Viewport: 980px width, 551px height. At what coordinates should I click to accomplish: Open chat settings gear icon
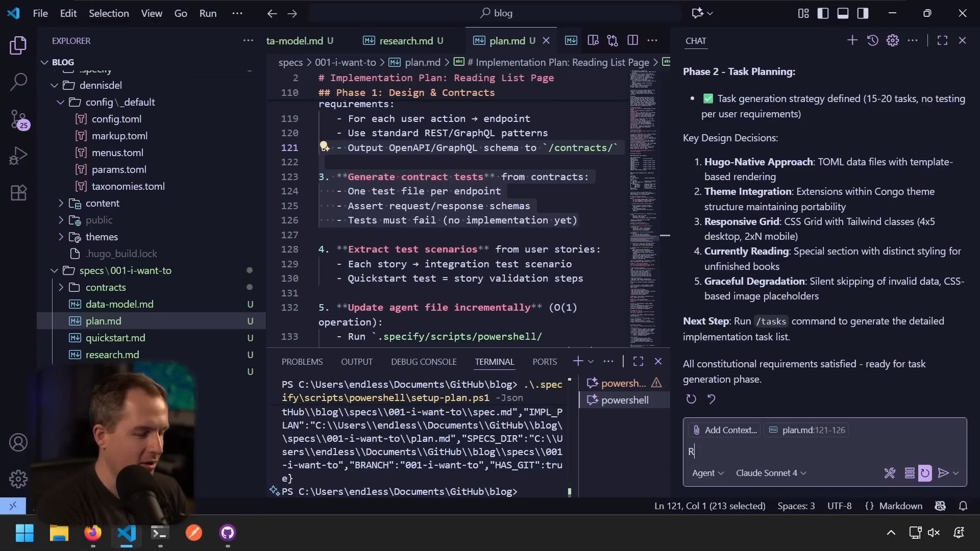[892, 40]
